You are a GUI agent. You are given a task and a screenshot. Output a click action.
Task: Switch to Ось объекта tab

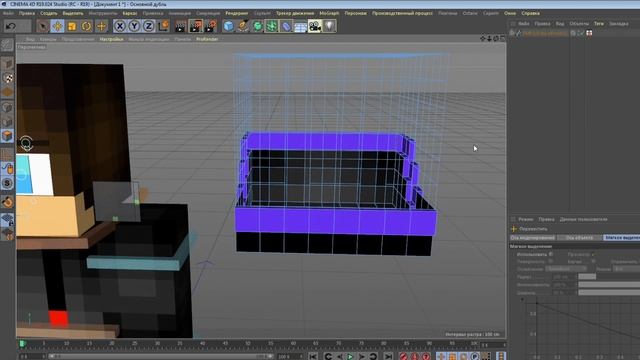[x=580, y=238]
